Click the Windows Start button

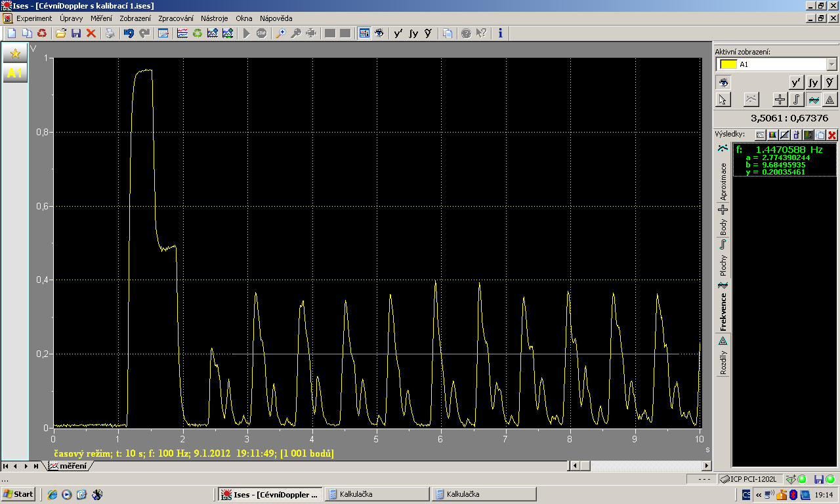[x=18, y=494]
